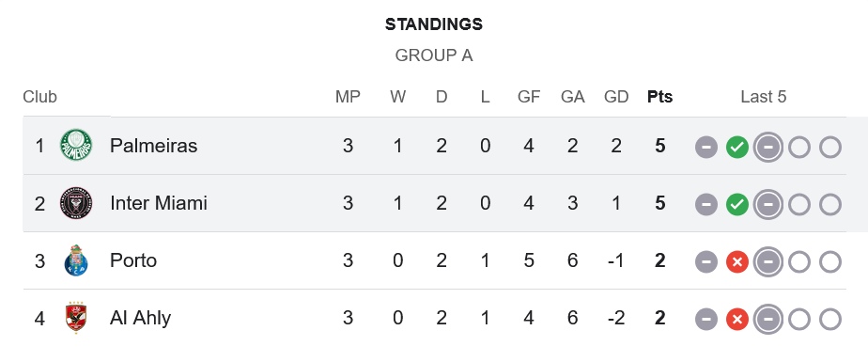Click Palmeiras' first gray draw icon
Image resolution: width=868 pixels, height=362 pixels.
tap(705, 148)
